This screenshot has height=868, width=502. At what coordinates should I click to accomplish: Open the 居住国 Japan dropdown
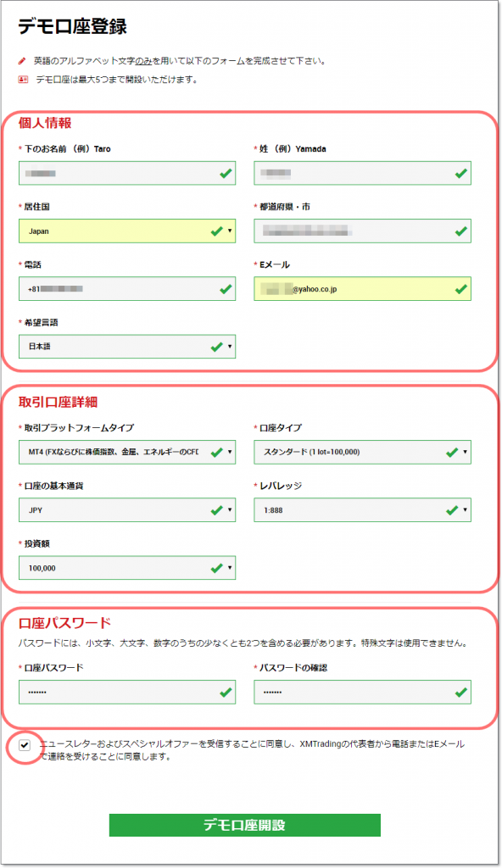coord(127,231)
